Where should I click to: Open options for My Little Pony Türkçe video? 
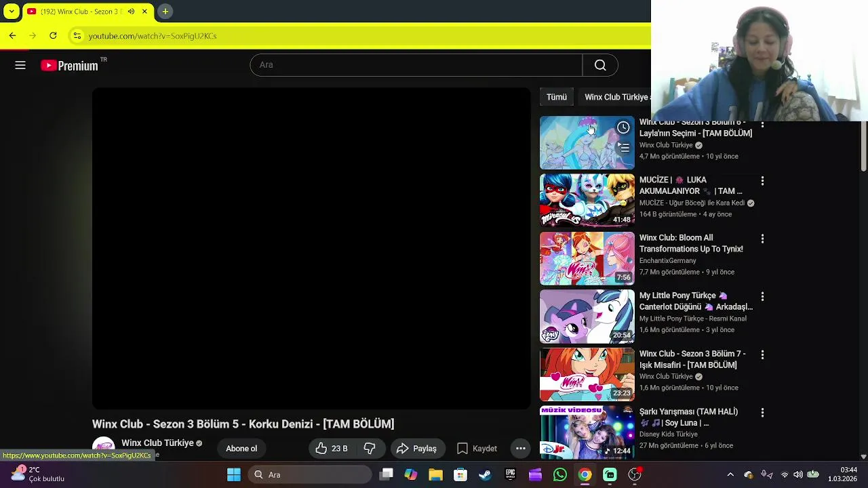(x=762, y=297)
